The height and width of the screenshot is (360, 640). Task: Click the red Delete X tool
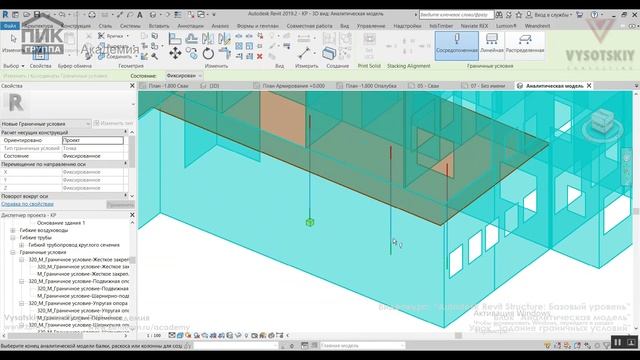[x=260, y=56]
